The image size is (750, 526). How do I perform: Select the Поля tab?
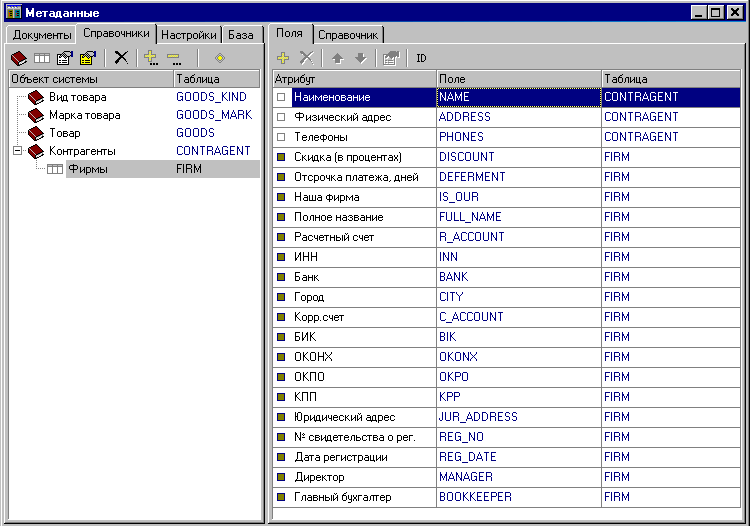pos(290,33)
